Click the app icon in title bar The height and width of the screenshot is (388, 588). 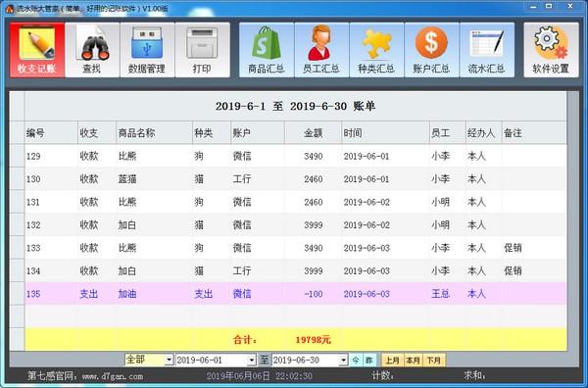click(10, 8)
